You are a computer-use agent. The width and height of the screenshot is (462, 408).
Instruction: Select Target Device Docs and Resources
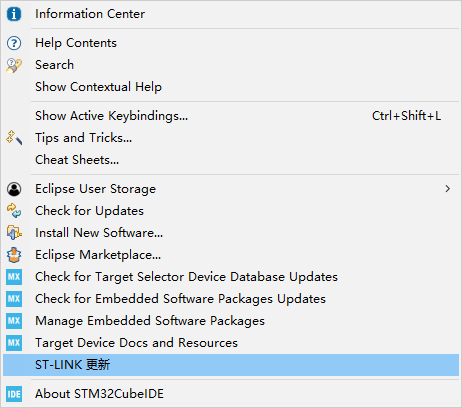[x=231, y=343]
